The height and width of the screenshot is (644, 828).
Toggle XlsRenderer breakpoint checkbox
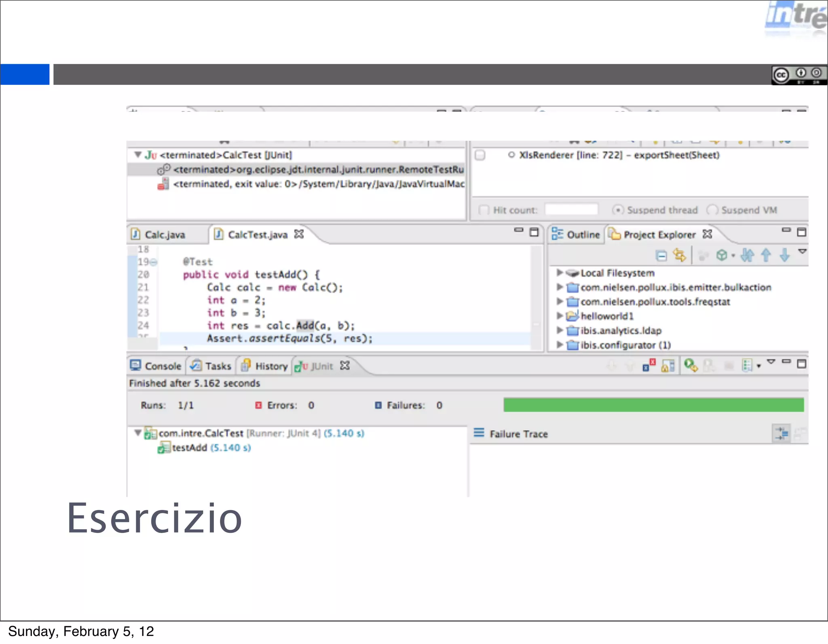pos(480,155)
